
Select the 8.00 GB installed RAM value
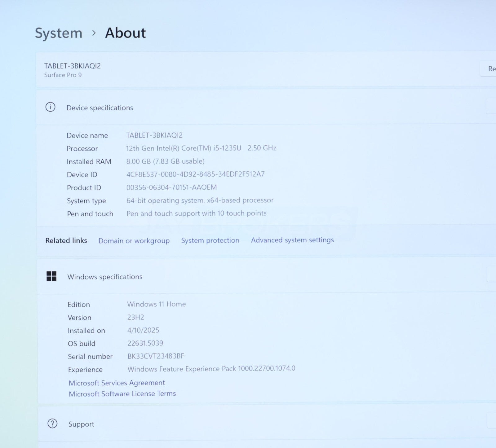(x=165, y=161)
